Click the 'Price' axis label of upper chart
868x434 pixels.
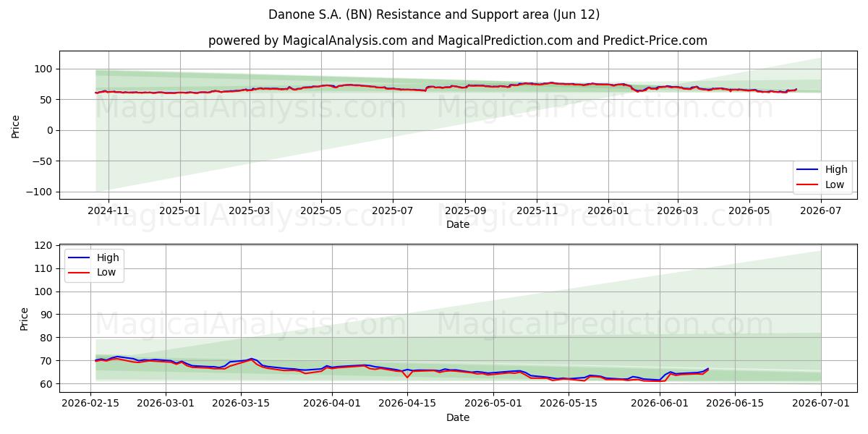click(16, 126)
